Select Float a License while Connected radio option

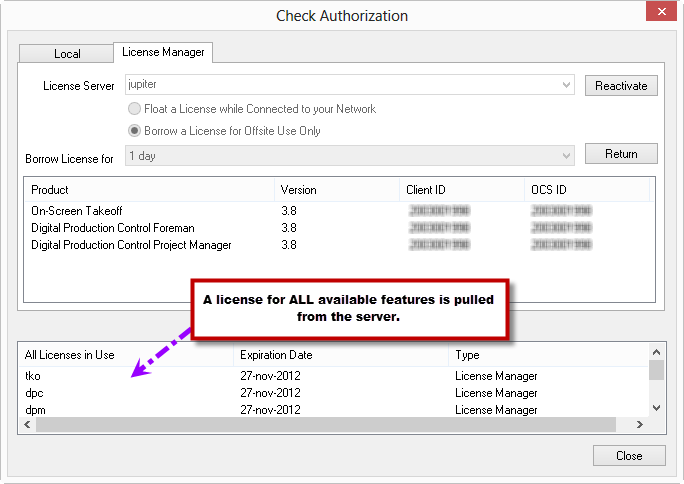coord(252,109)
